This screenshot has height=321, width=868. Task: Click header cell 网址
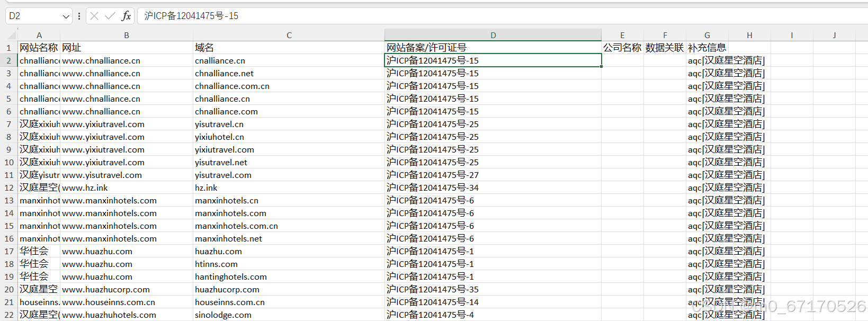[x=127, y=48]
